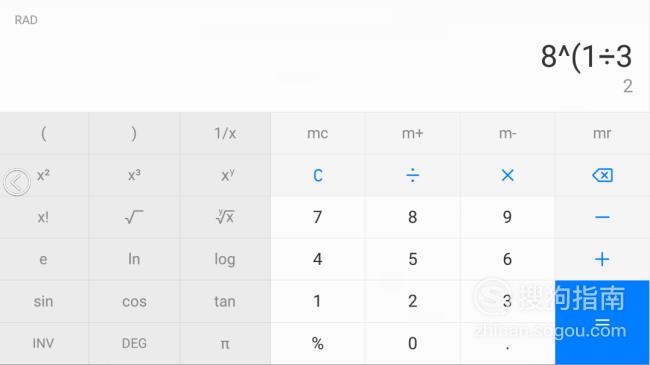Viewport: 650px width, 365px height.
Task: Tap the factorial x! key
Action: click(43, 217)
